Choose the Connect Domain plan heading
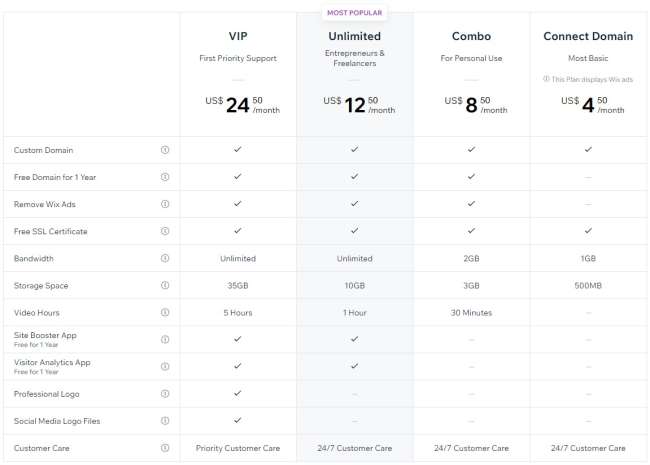The image size is (650, 465). [x=588, y=37]
